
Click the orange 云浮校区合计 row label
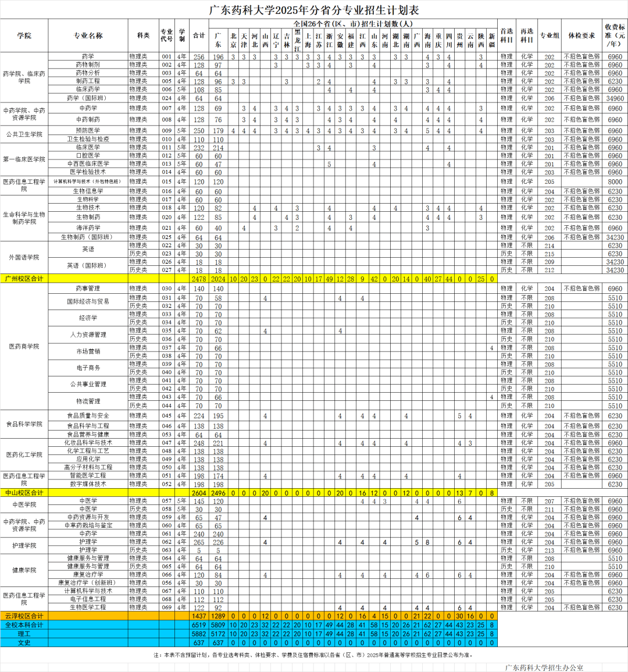[24, 616]
